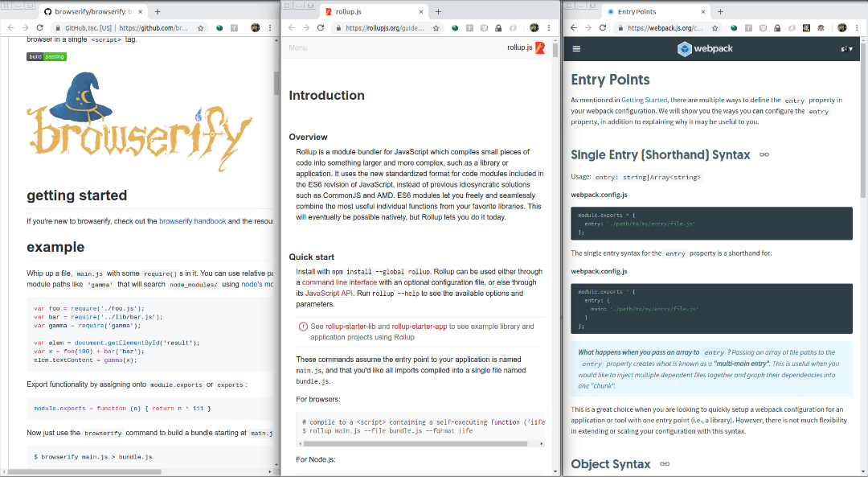Open the command line interface link
868x477 pixels.
point(339,282)
